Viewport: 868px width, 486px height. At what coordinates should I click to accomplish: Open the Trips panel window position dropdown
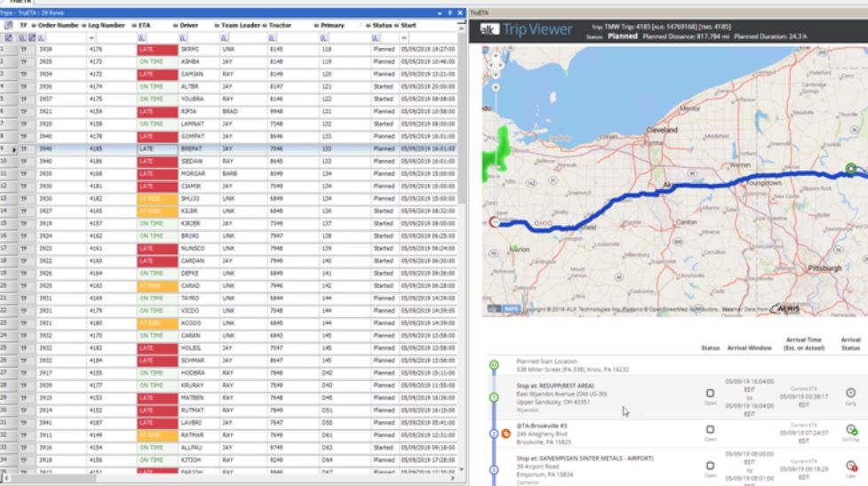pos(440,12)
